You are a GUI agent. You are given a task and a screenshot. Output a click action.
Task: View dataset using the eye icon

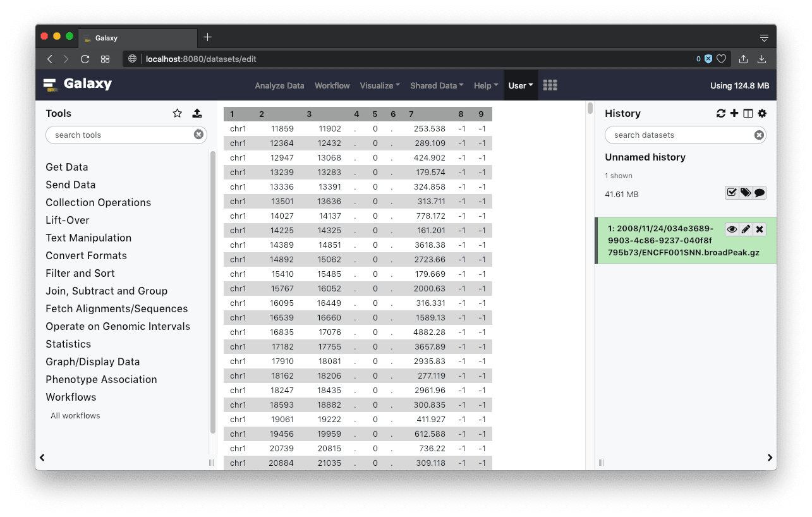click(x=732, y=229)
